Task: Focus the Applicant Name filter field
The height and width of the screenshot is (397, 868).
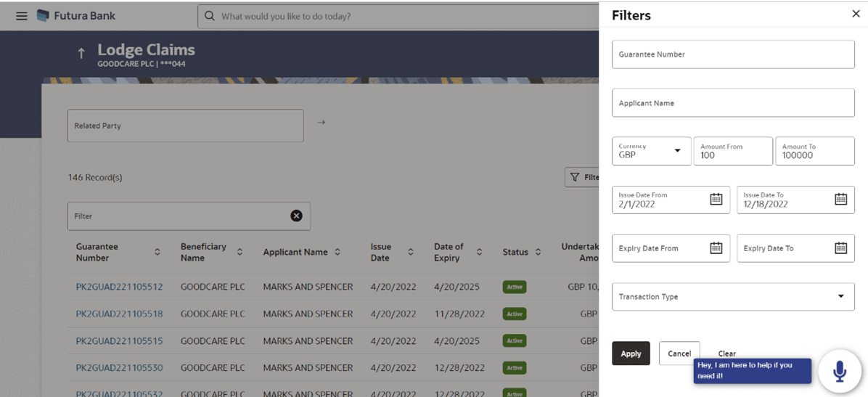Action: pyautogui.click(x=733, y=102)
